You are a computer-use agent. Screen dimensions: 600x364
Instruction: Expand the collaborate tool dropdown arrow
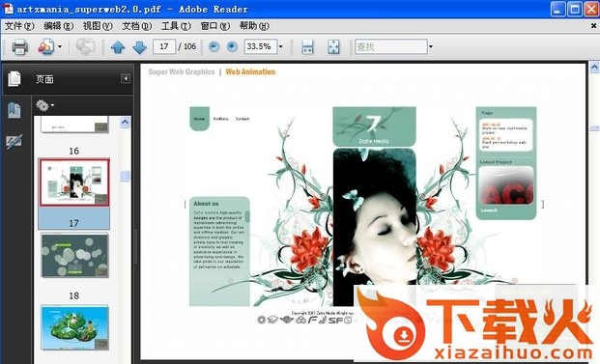(60, 47)
